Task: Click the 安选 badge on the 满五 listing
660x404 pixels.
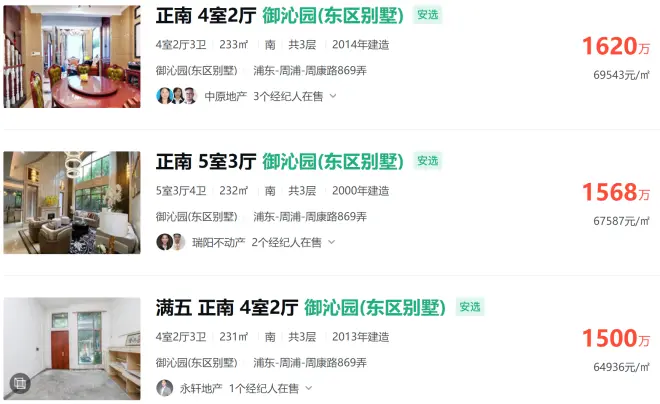Action: pyautogui.click(x=470, y=307)
